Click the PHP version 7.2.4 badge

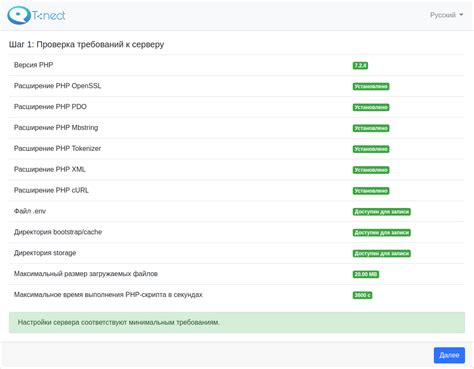tap(360, 66)
